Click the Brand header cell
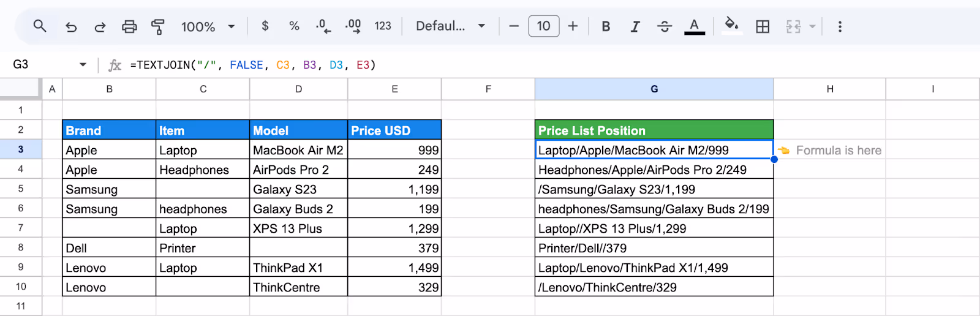 (x=109, y=130)
